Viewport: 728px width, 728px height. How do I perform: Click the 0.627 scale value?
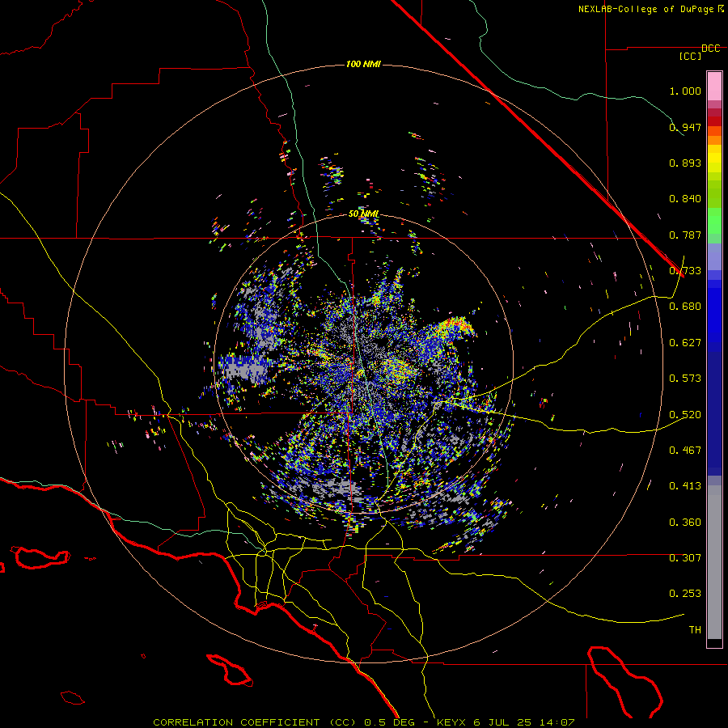pyautogui.click(x=685, y=343)
